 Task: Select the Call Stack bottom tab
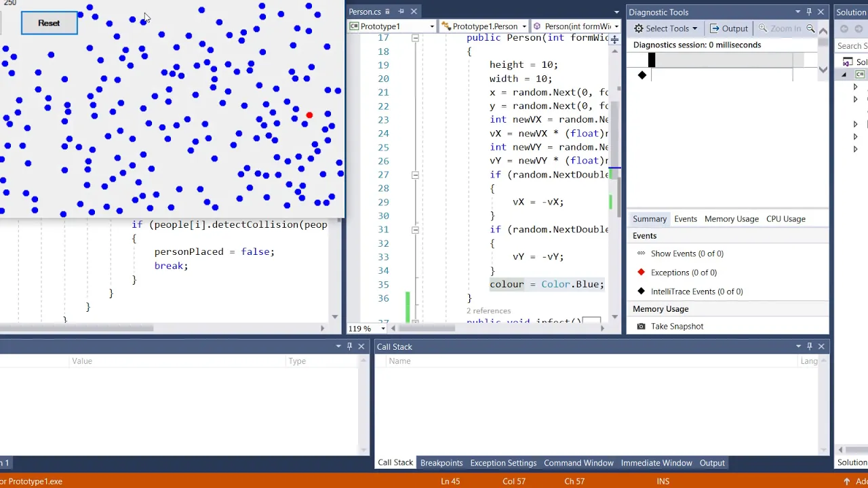click(395, 463)
